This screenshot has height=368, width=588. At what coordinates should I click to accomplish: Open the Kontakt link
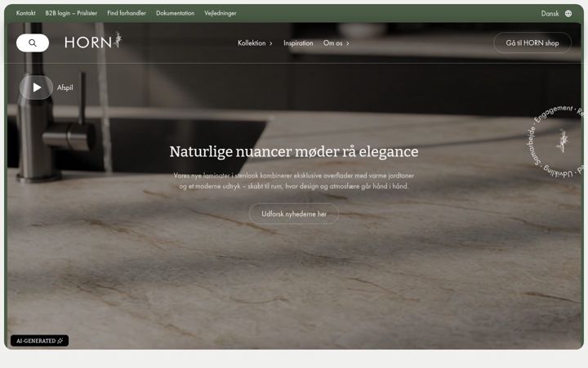coord(26,13)
